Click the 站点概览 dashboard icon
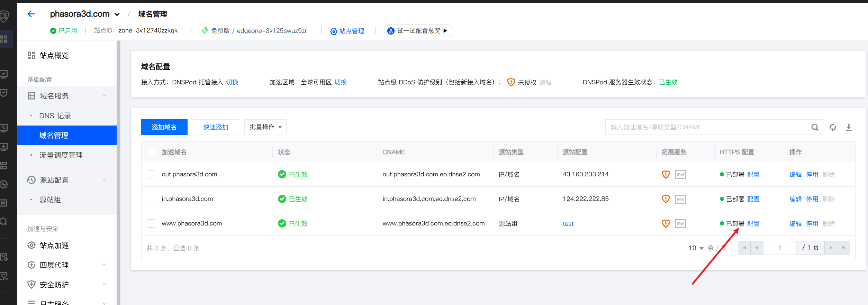The height and width of the screenshot is (305, 868). click(x=31, y=55)
